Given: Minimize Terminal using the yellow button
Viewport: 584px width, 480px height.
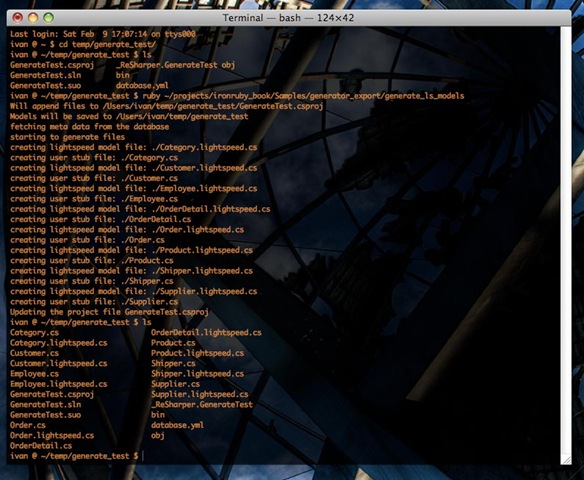Looking at the screenshot, I should click(x=33, y=18).
